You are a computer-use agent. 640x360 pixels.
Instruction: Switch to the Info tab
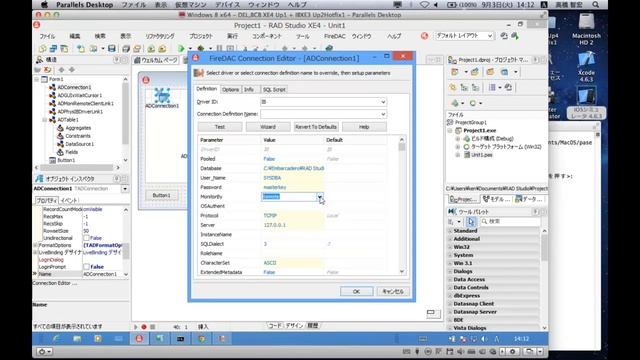249,89
